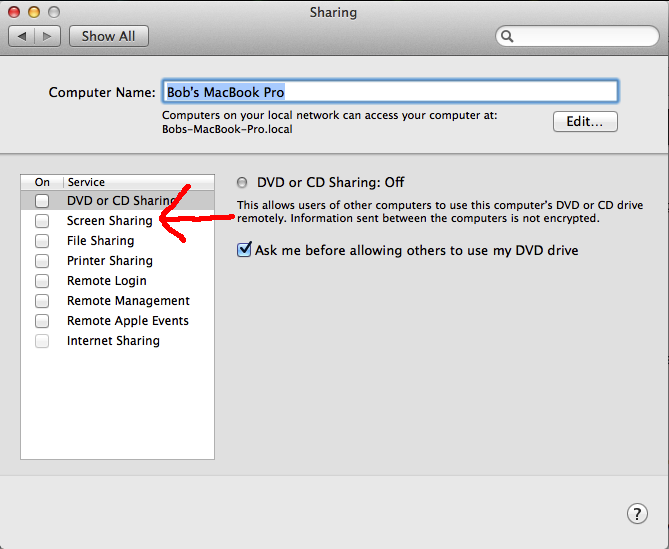Image resolution: width=669 pixels, height=549 pixels.
Task: Click the On column header
Action: [42, 182]
